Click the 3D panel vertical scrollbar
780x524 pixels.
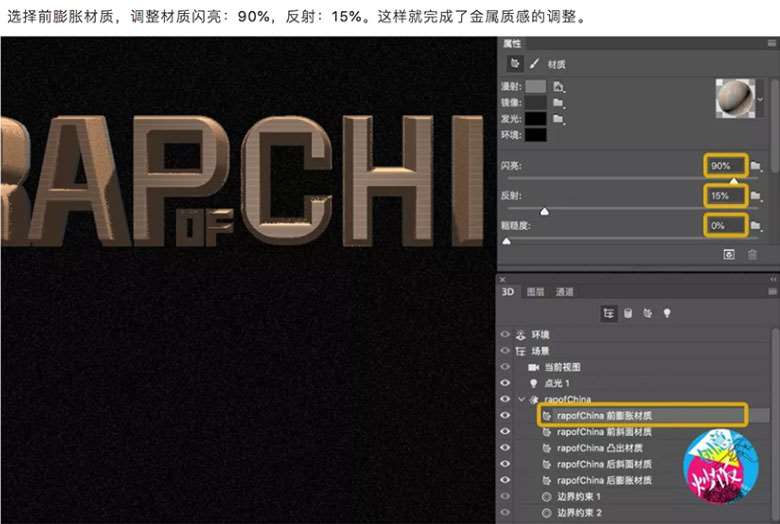pos(775,423)
